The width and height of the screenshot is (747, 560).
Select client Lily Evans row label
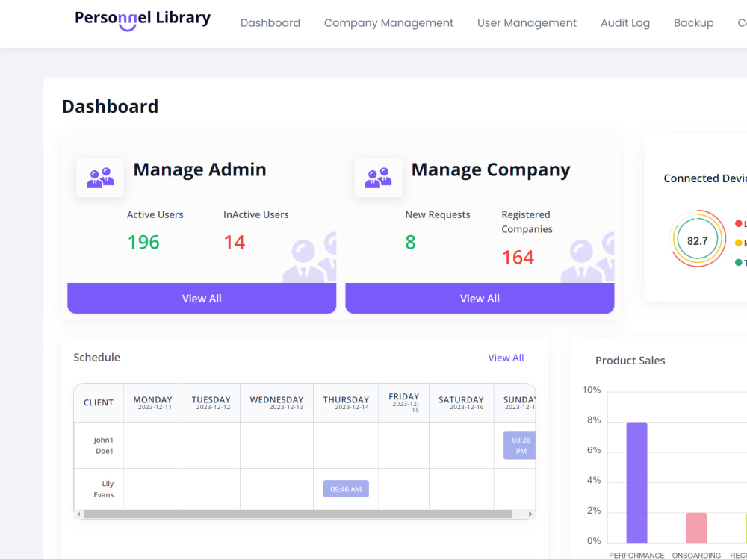click(103, 489)
